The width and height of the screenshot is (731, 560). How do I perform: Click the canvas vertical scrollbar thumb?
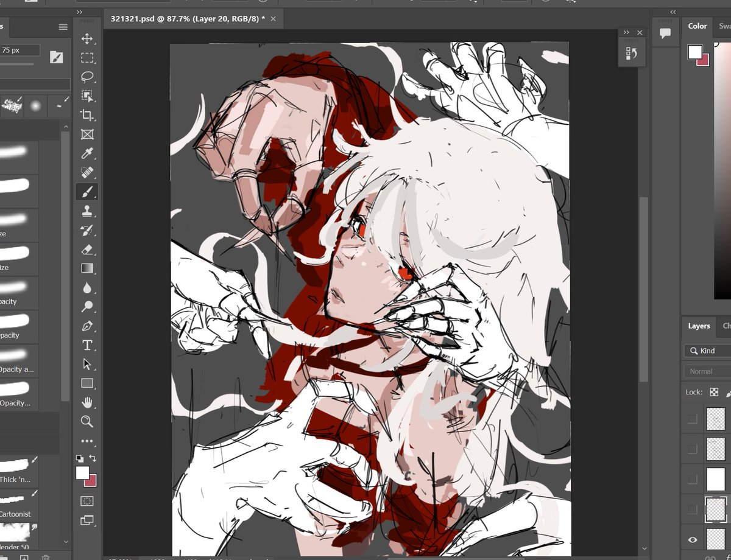pyautogui.click(x=644, y=289)
